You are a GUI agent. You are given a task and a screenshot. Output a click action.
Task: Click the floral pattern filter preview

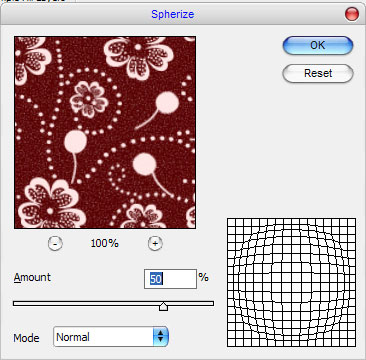(105, 132)
